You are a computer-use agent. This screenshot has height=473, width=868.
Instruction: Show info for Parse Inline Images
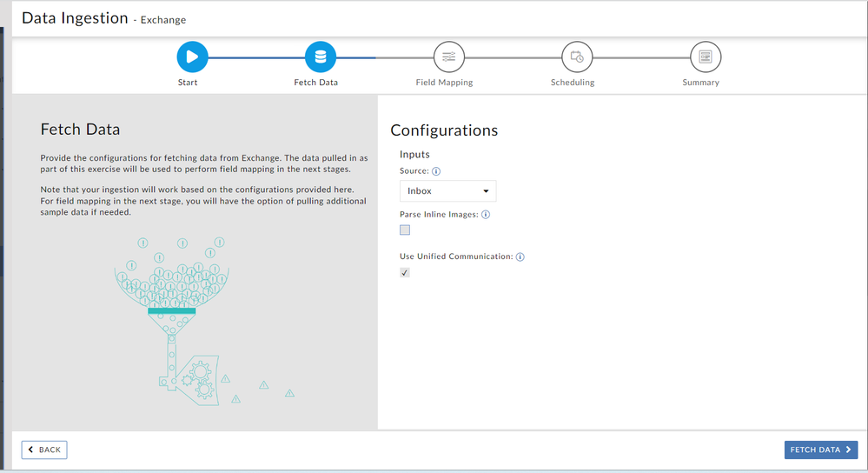[x=486, y=215]
